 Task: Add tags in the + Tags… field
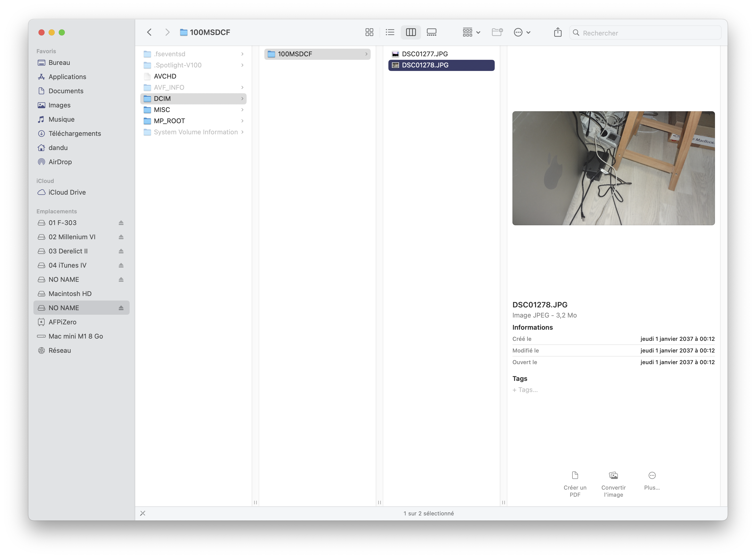[x=525, y=390]
